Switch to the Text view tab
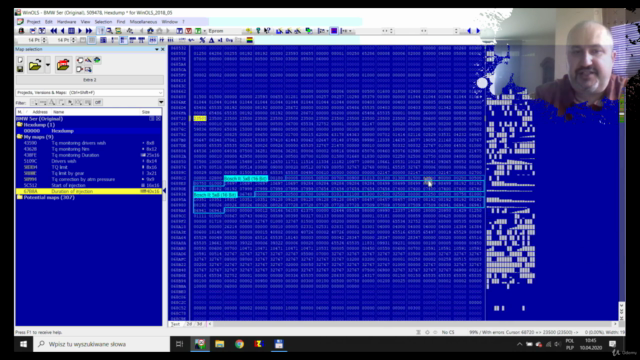The width and height of the screenshot is (640, 360). pos(175,324)
